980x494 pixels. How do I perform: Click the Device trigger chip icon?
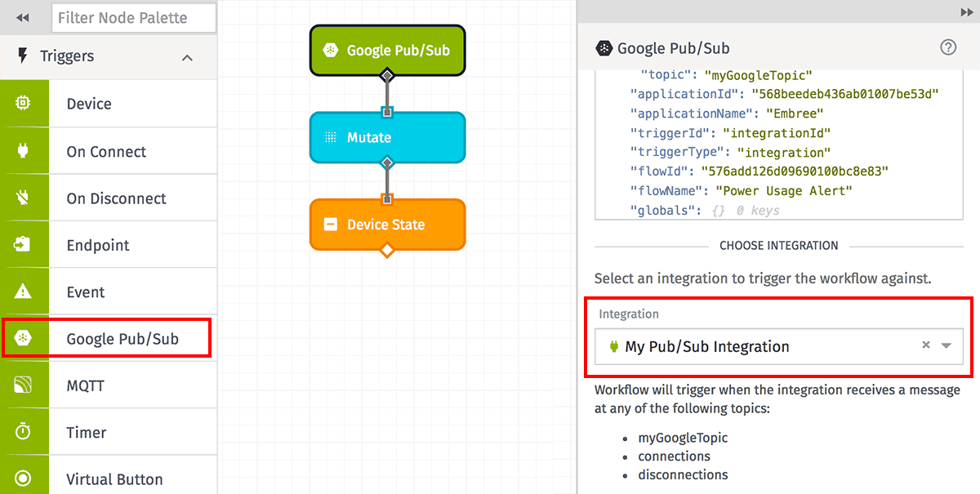[23, 104]
